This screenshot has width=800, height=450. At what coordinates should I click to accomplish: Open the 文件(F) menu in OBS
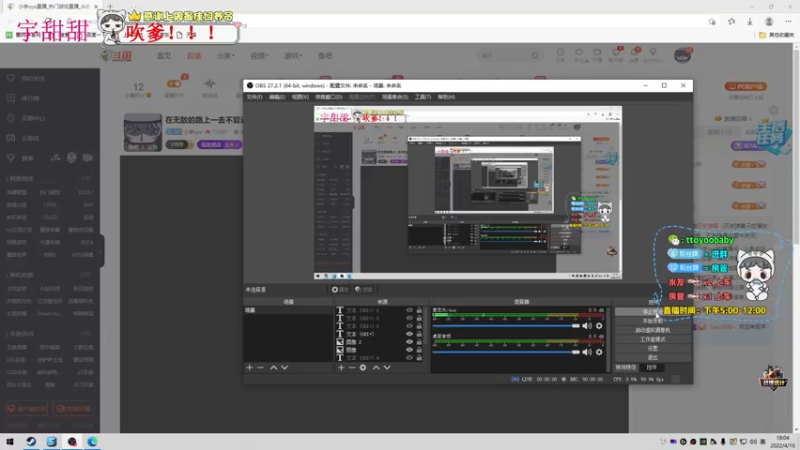255,97
